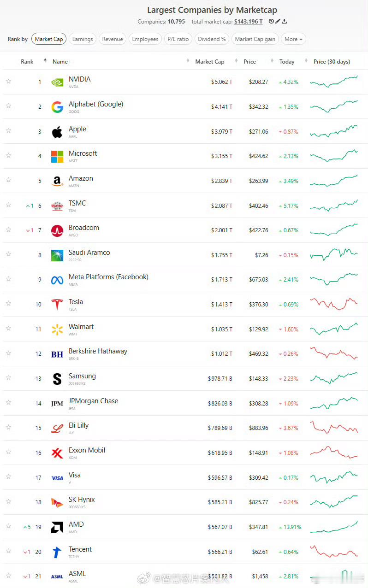Click the Visa company logo

pyautogui.click(x=57, y=477)
